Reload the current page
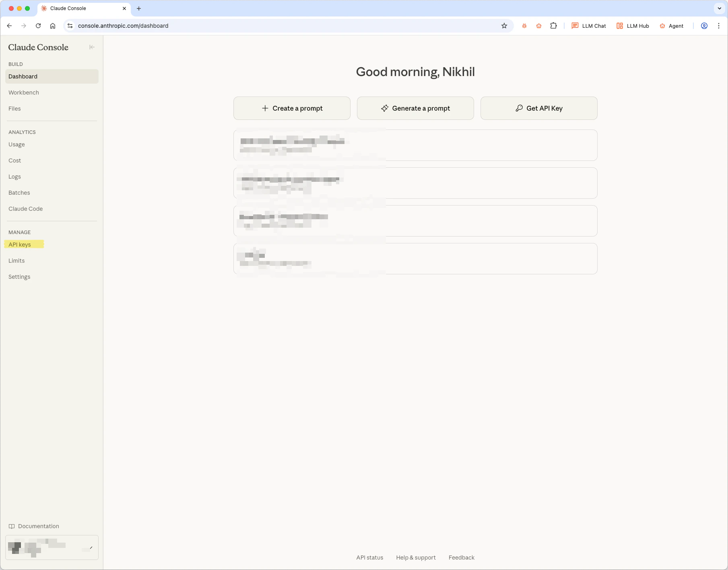 [38, 25]
